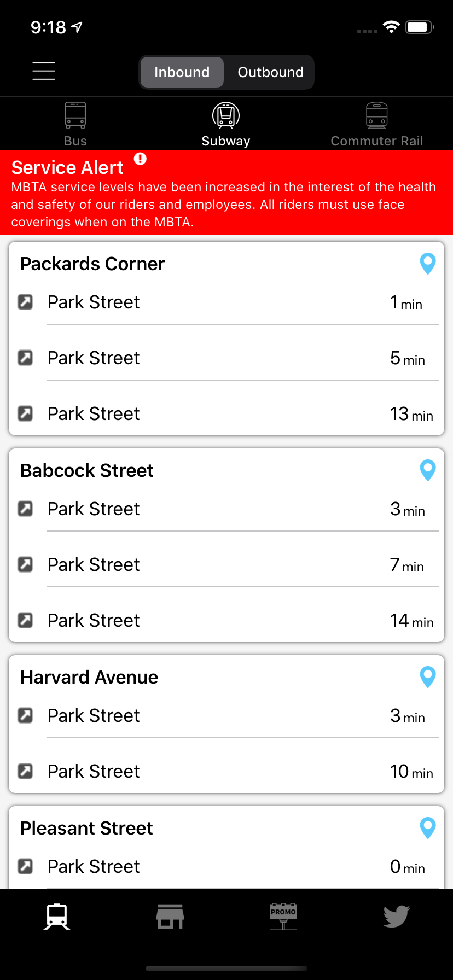Open the hamburger menu

44,71
